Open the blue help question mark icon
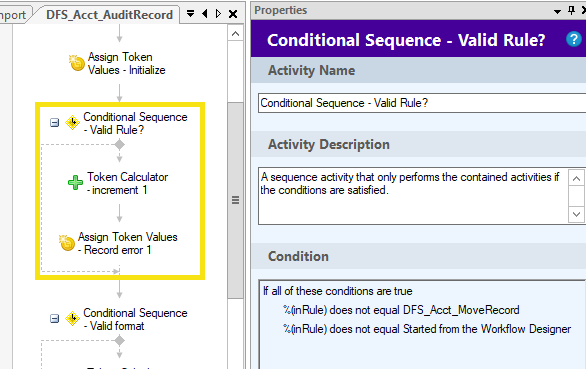Screen dimensions: 586x369 tap(574, 39)
